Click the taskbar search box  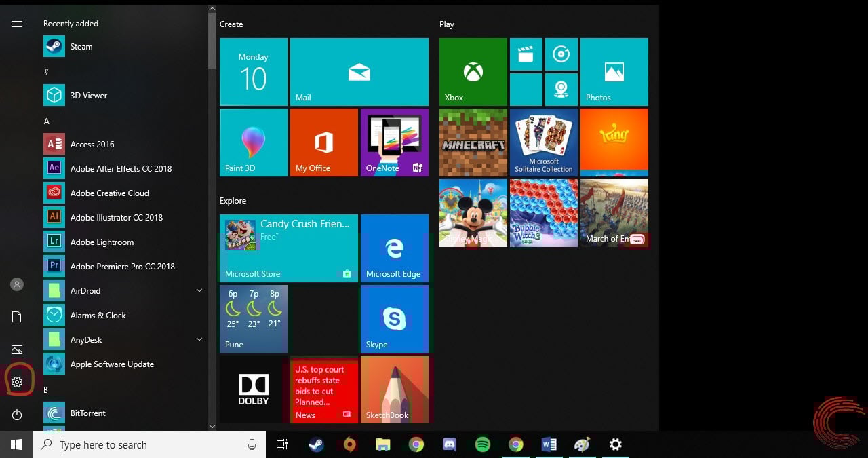point(149,445)
